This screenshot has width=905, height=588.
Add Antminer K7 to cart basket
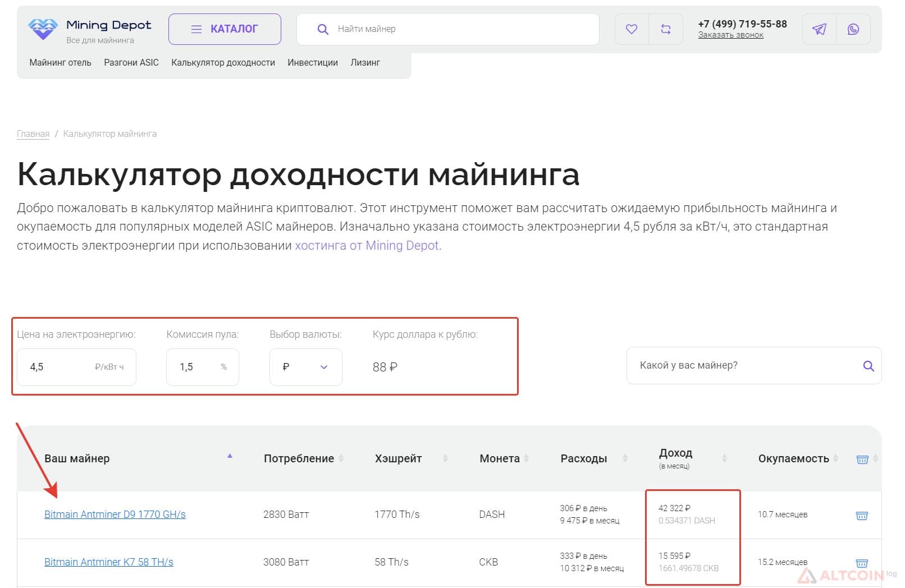862,563
